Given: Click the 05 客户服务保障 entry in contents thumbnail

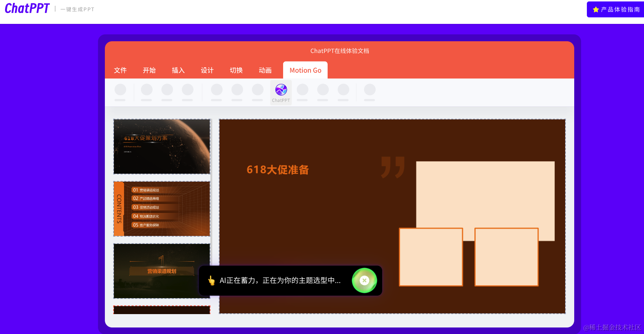Looking at the screenshot, I should tap(146, 225).
